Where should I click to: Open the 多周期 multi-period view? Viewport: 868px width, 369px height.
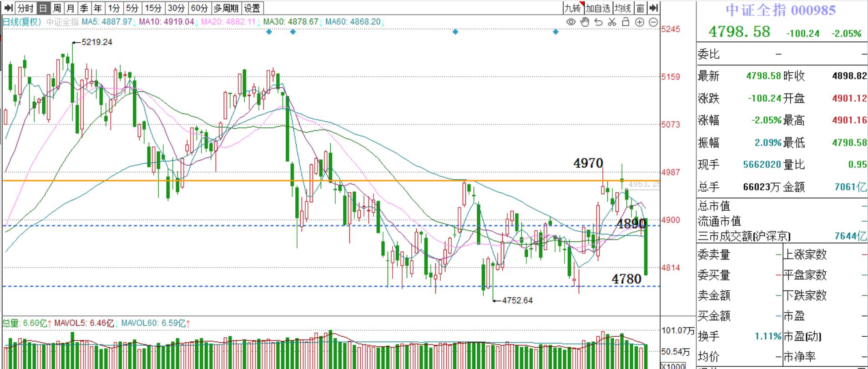coord(226,8)
